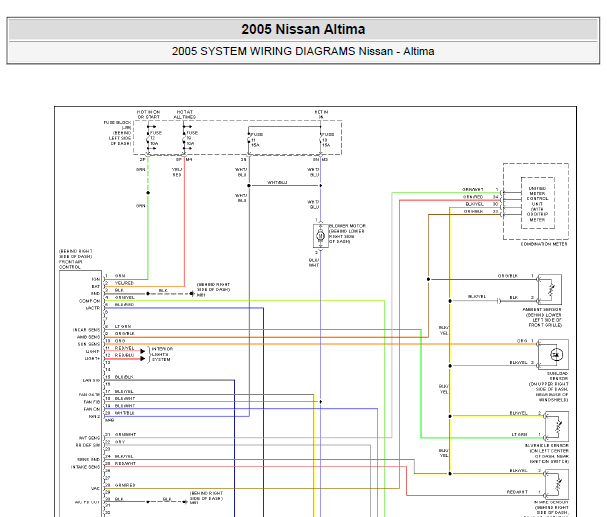Click the Fuse 11 15A symbol

click(249, 140)
